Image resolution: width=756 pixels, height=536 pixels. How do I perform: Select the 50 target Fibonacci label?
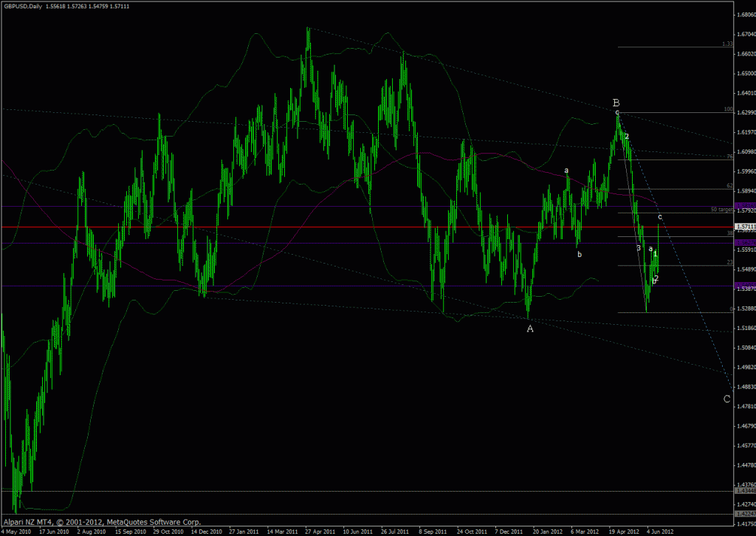click(721, 210)
